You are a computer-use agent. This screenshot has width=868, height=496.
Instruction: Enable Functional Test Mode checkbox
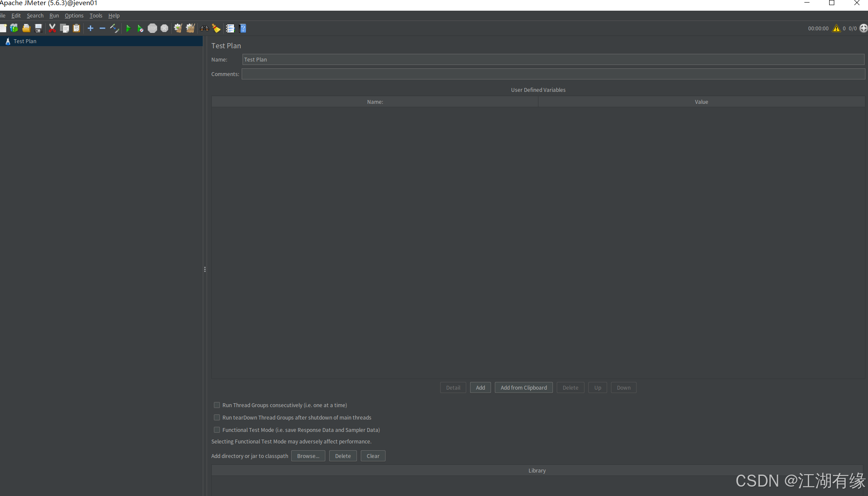click(217, 430)
